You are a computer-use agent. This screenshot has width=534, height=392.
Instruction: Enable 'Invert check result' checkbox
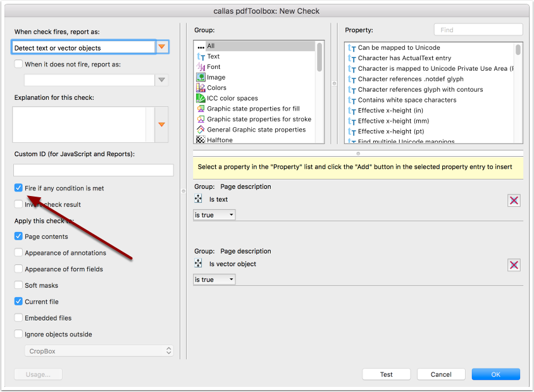(x=18, y=204)
